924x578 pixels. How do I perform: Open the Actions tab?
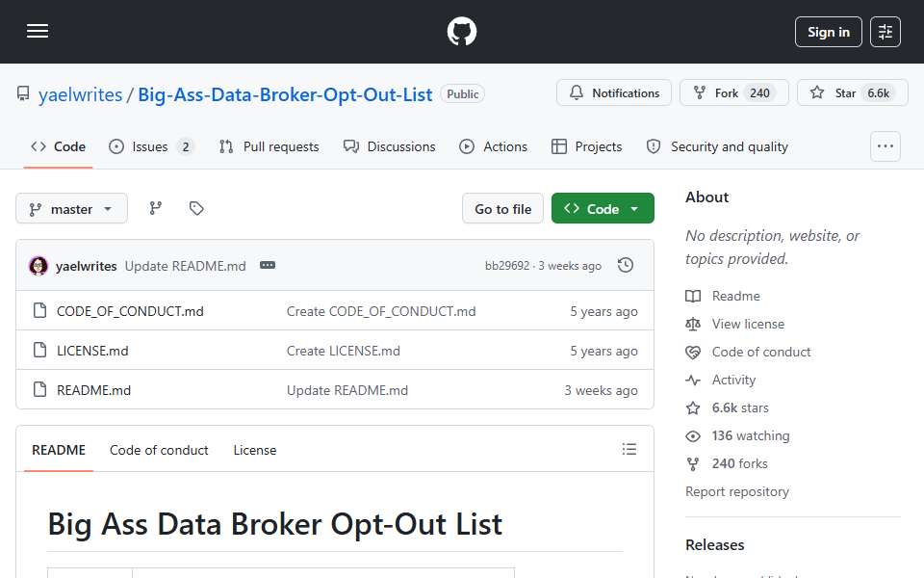(493, 146)
